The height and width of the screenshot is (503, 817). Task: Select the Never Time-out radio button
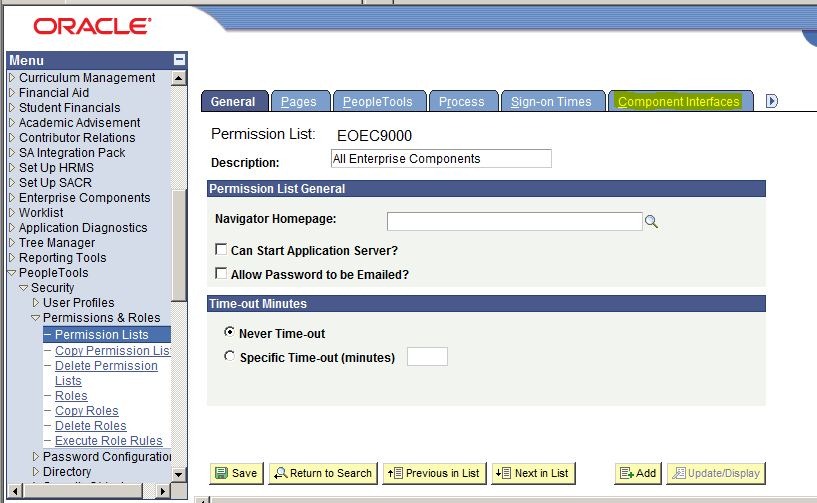[x=229, y=332]
